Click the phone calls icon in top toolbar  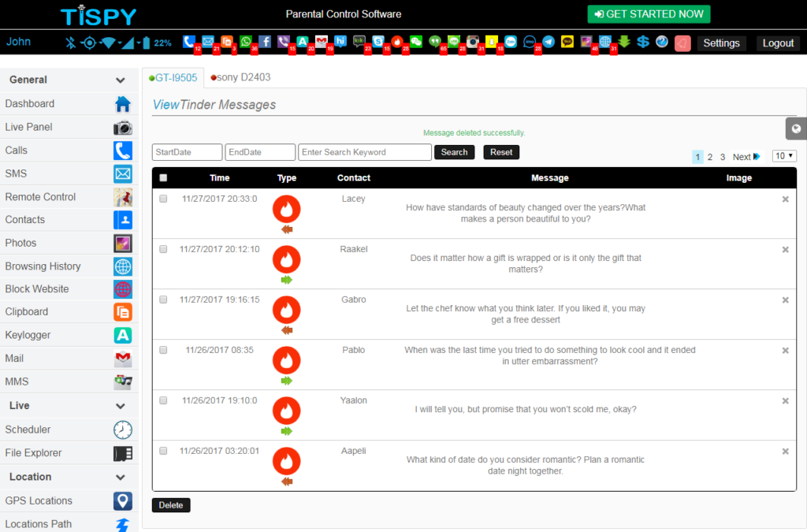(x=189, y=42)
